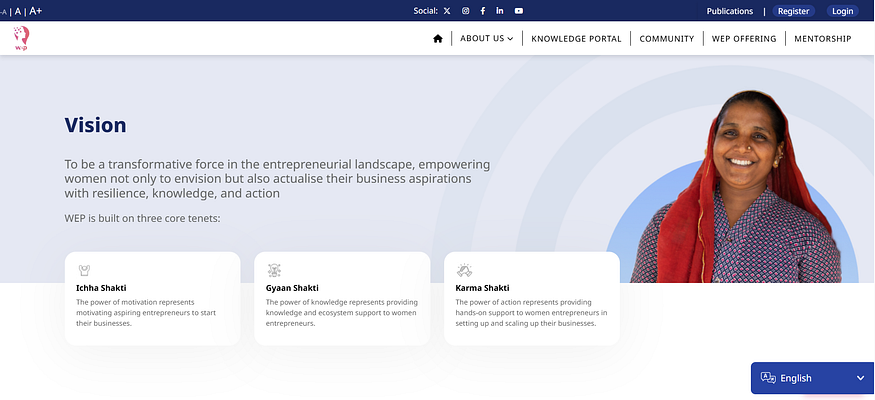
Task: Visit the LinkedIn profile icon
Action: (500, 11)
